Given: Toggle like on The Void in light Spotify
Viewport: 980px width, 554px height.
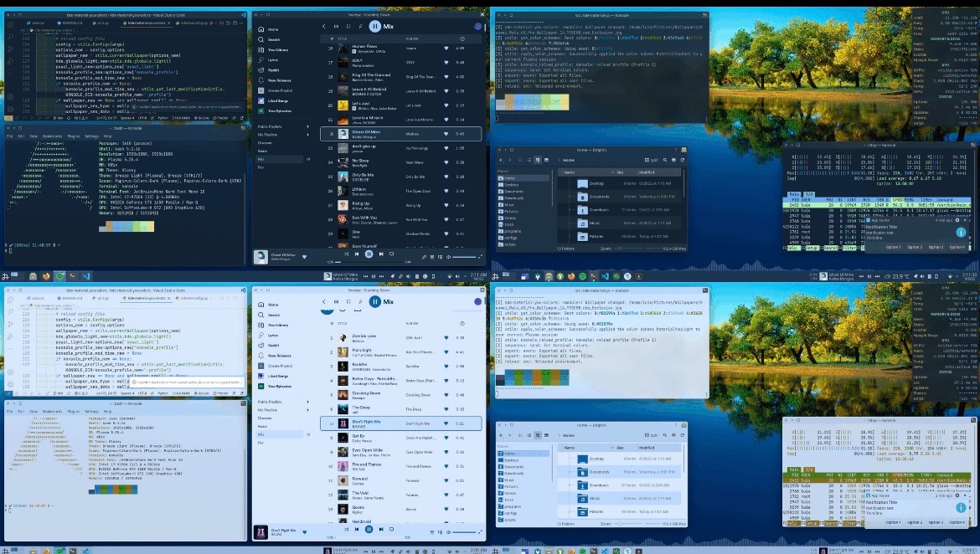Looking at the screenshot, I should tap(446, 495).
